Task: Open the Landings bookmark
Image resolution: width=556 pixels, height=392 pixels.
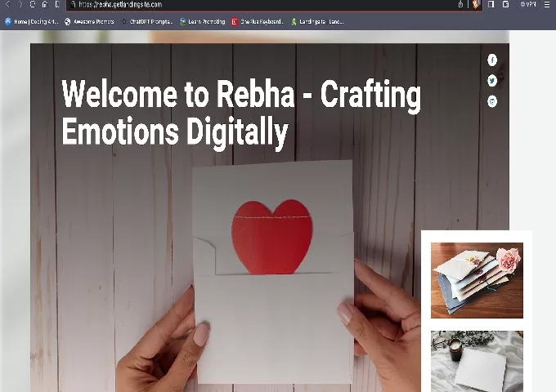Action: tap(317, 22)
